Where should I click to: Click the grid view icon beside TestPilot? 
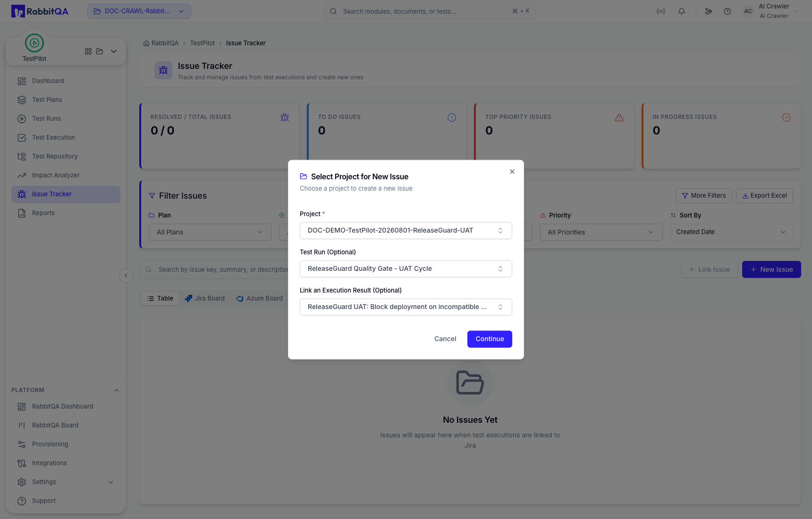(x=88, y=51)
